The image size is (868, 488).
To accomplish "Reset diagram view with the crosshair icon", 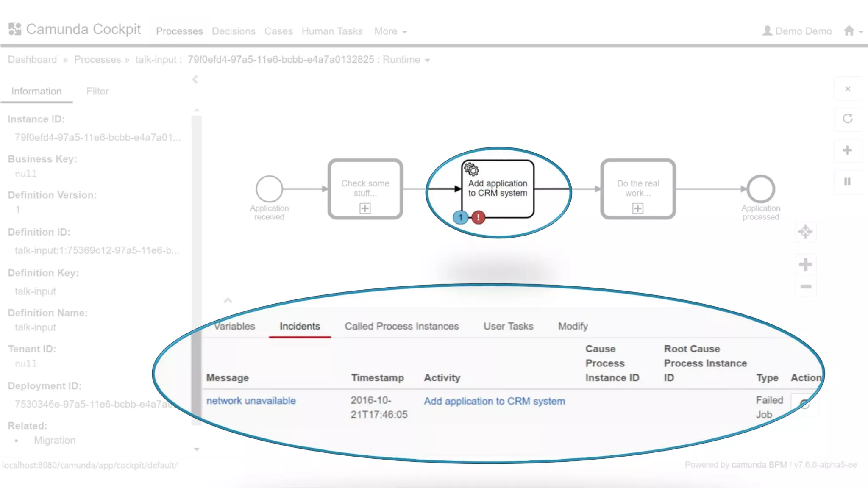I will pyautogui.click(x=805, y=232).
